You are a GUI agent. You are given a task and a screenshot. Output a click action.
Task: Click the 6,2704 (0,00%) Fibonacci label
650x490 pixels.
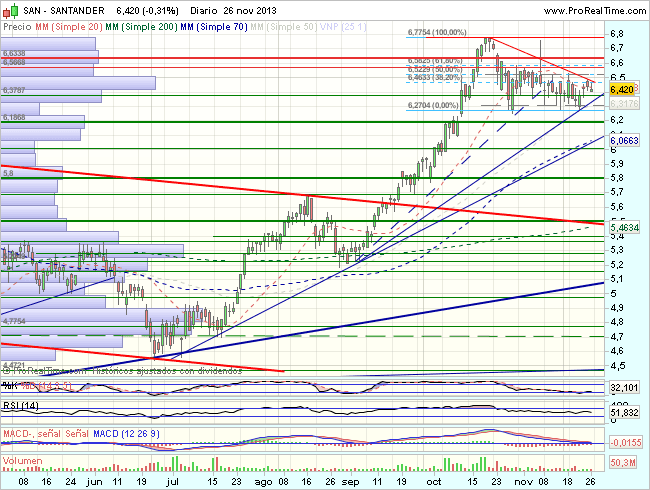(433, 105)
